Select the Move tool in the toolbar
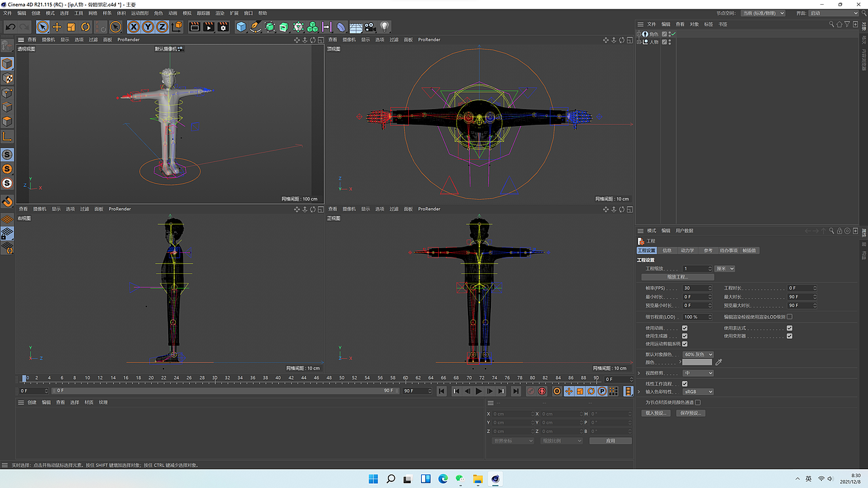Screen dimensions: 868x488 (58, 27)
